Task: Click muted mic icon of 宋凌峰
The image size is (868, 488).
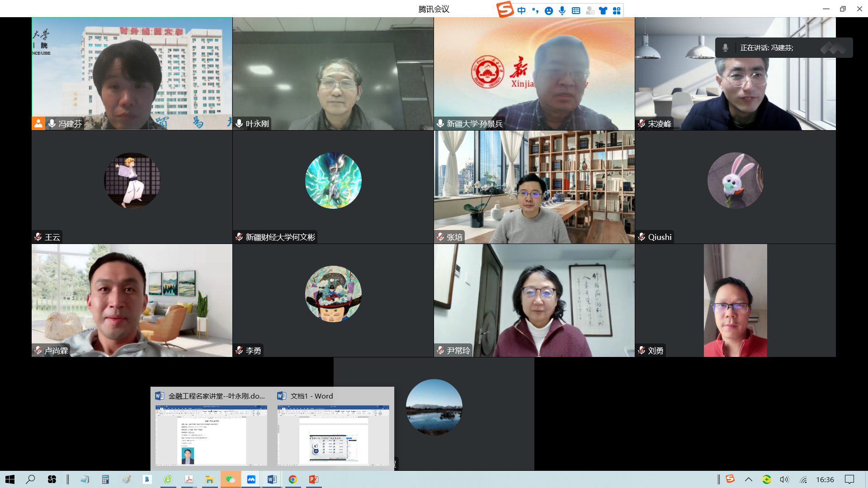Action: (641, 123)
